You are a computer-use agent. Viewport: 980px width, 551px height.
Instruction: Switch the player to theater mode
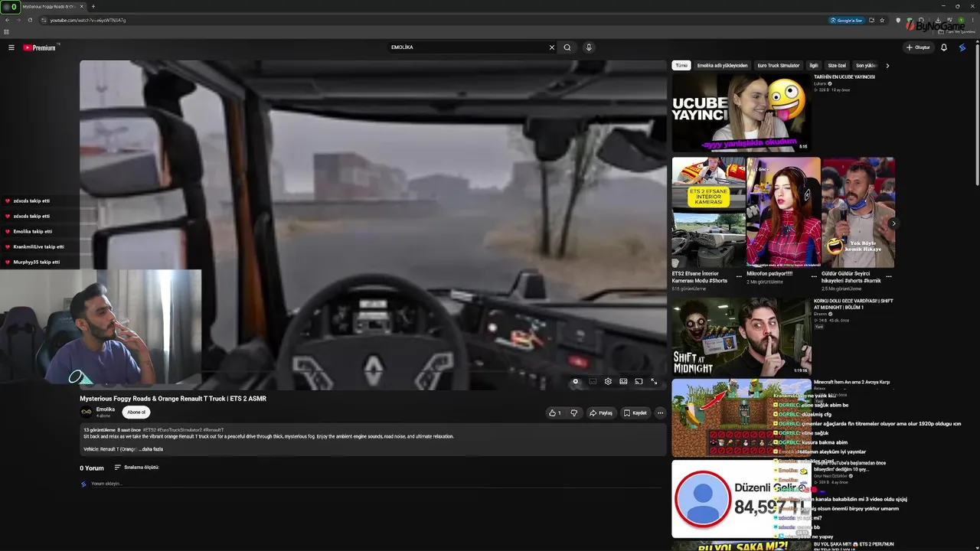pos(623,381)
